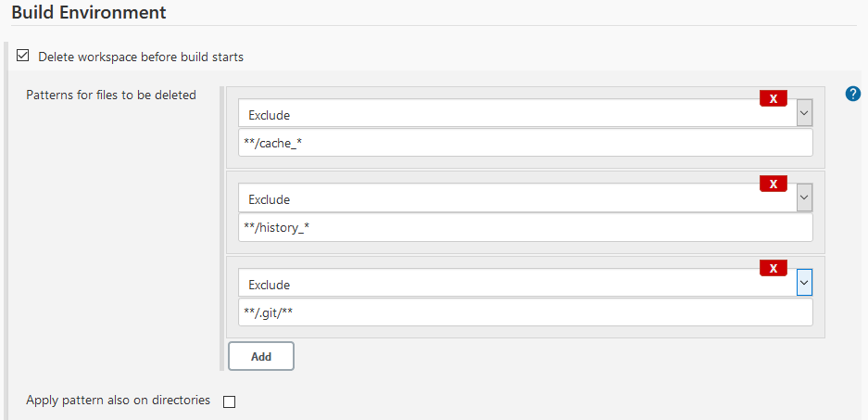Screen dimensions: 868x420
Task: Click the Add pattern button
Action: (261, 356)
